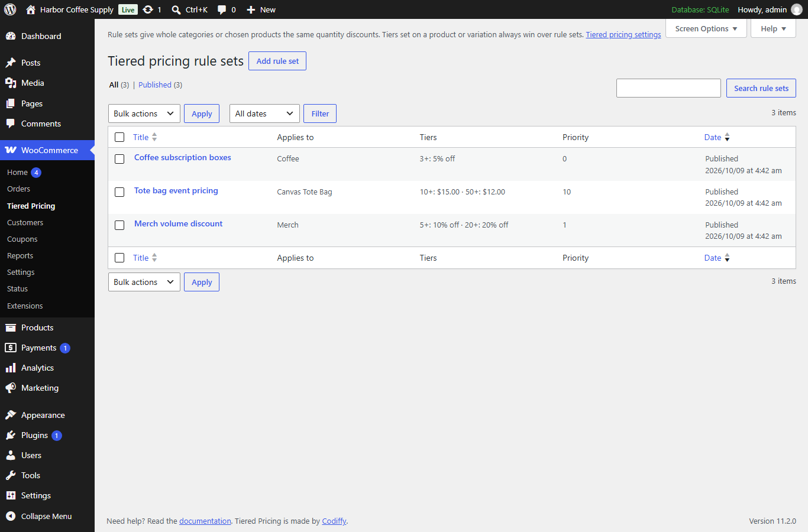Click the Collapse Menu arrow icon

click(11, 516)
